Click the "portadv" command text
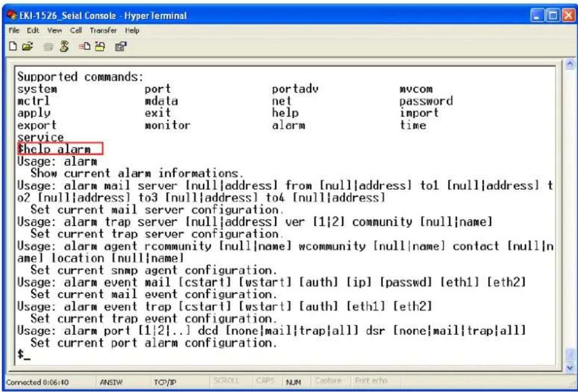 (x=295, y=89)
